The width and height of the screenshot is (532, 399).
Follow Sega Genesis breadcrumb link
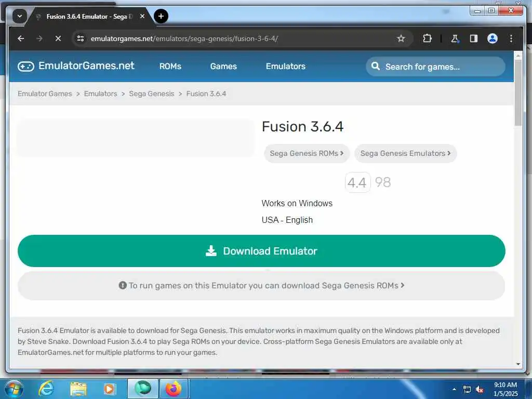coord(151,94)
